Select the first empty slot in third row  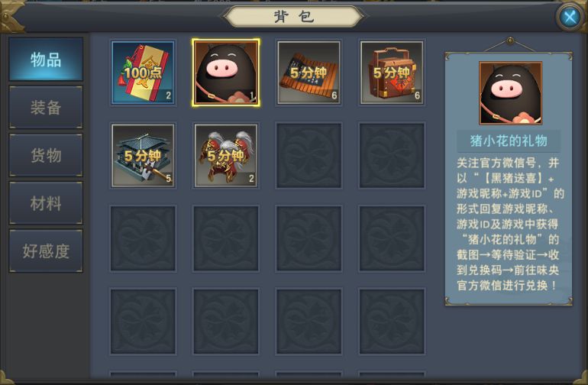point(143,238)
